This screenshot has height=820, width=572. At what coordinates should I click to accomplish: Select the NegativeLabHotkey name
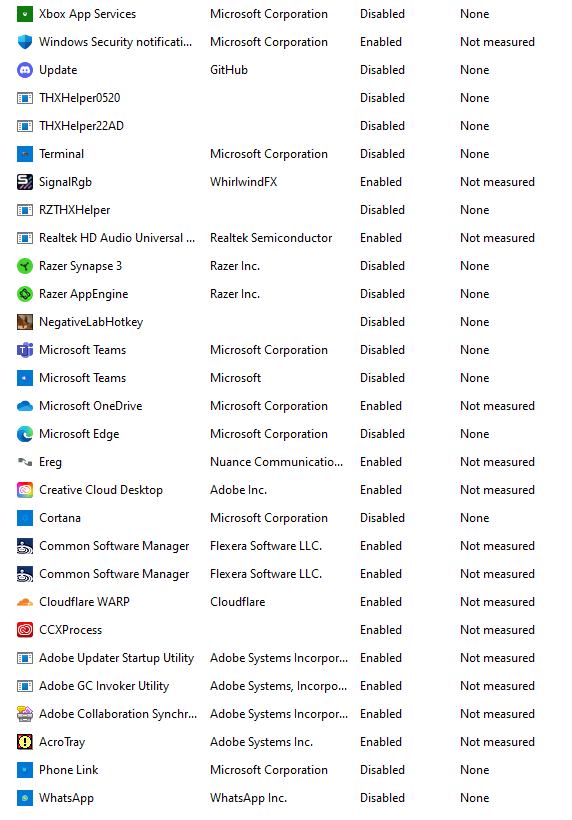pyautogui.click(x=91, y=322)
